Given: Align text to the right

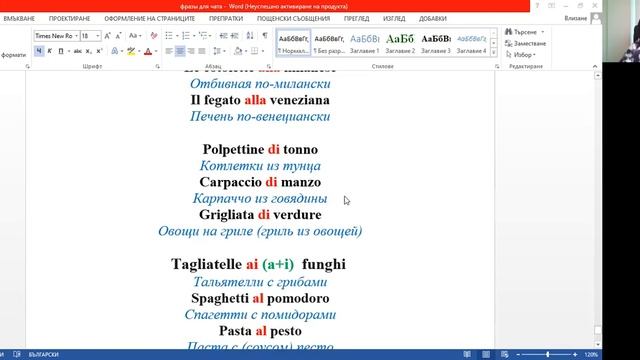Looking at the screenshot, I should (191, 51).
